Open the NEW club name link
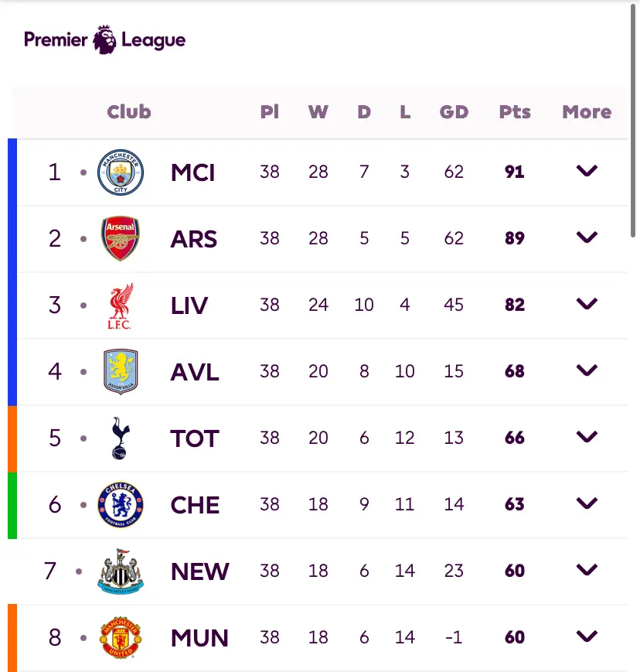Image resolution: width=640 pixels, height=672 pixels. click(199, 571)
